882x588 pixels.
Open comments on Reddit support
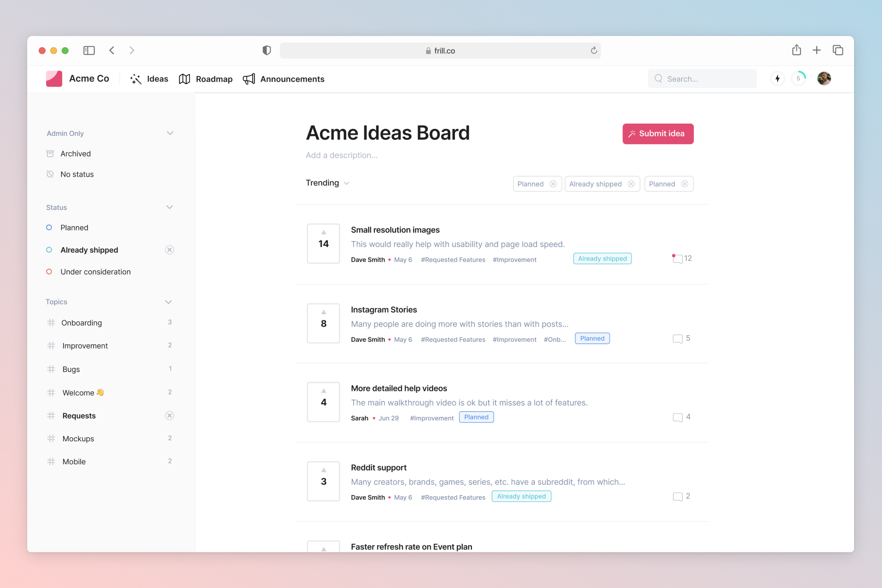(x=681, y=496)
